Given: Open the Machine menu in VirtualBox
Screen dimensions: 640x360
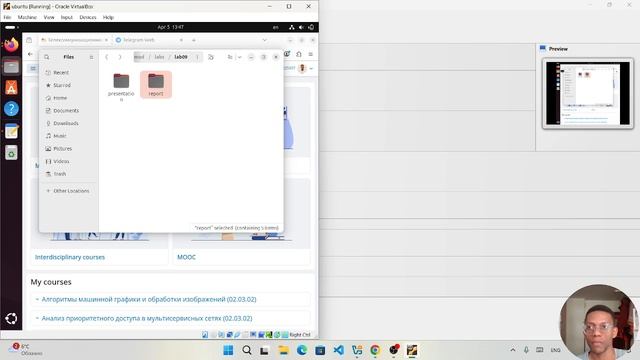Looking at the screenshot, I should (27, 17).
